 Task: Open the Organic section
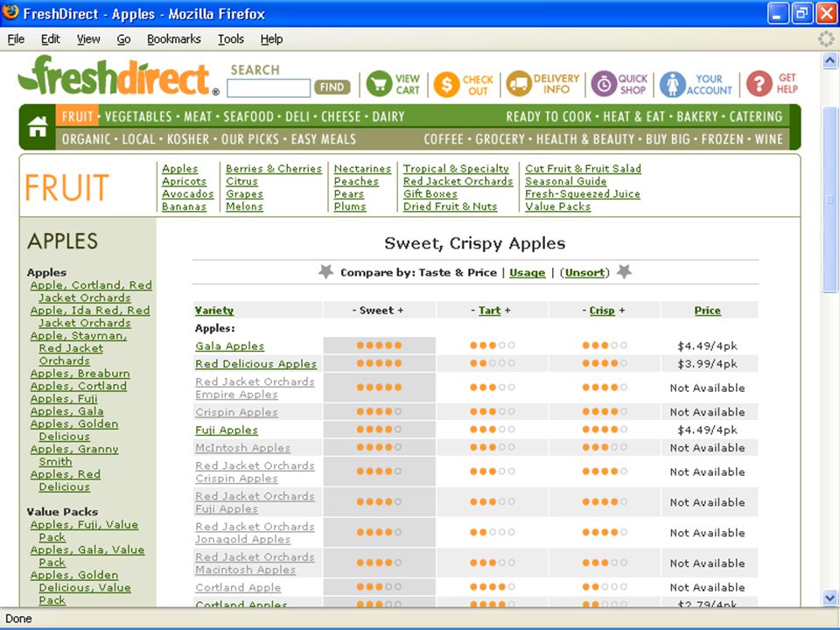point(87,139)
